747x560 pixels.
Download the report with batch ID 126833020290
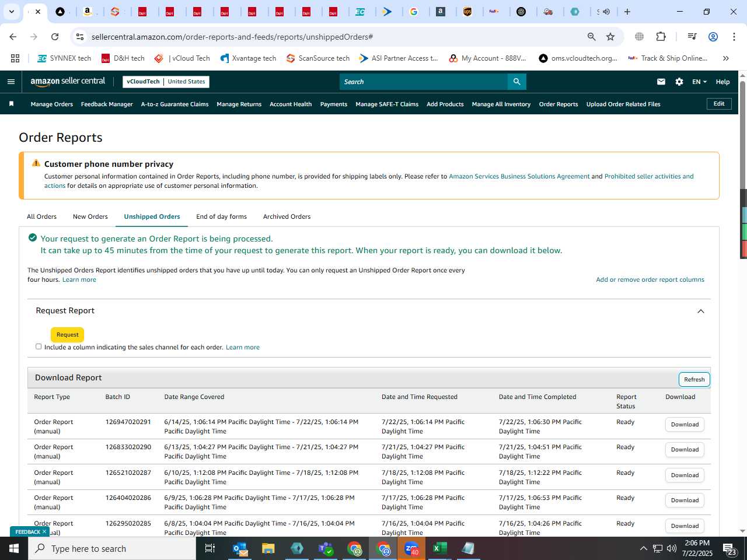pyautogui.click(x=685, y=450)
